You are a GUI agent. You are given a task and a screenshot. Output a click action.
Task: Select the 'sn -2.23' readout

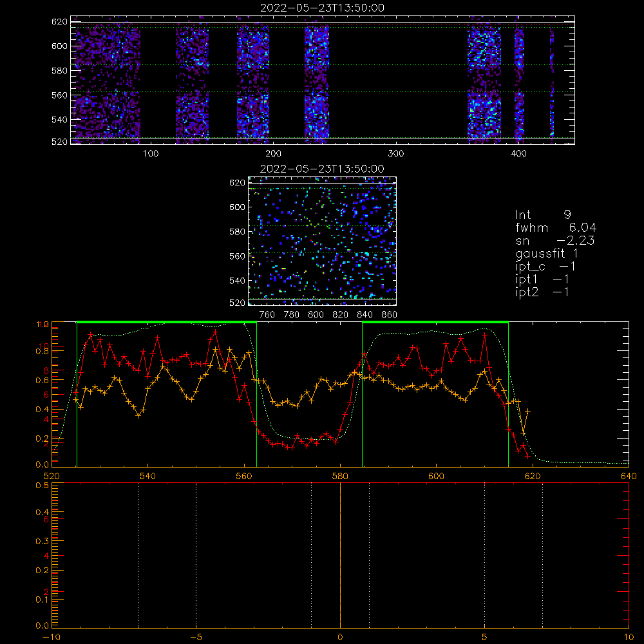click(x=555, y=241)
